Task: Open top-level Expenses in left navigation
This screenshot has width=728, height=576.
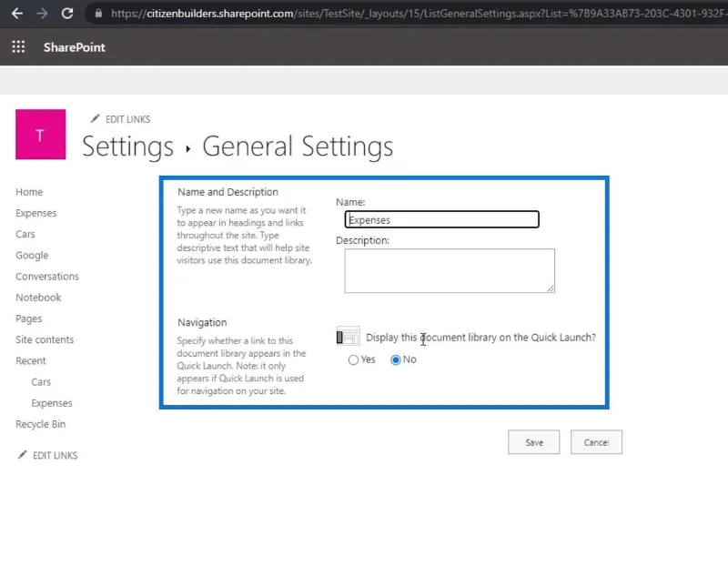Action: [36, 213]
